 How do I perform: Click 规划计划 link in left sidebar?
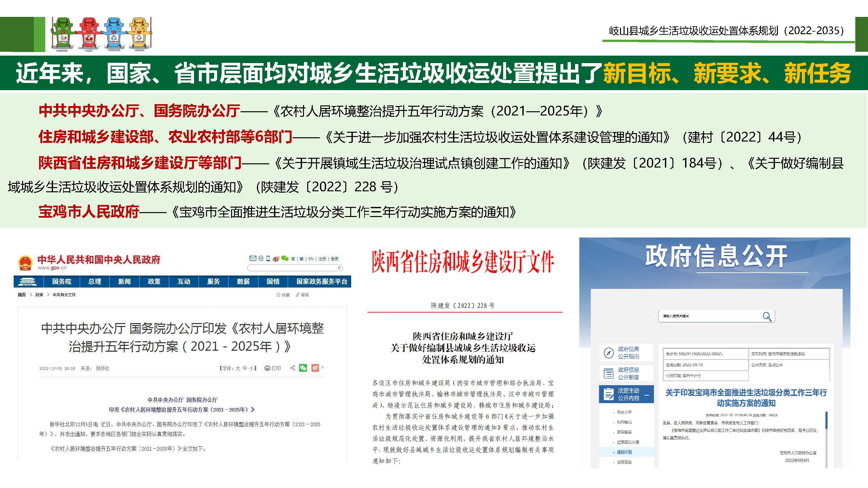tap(624, 452)
